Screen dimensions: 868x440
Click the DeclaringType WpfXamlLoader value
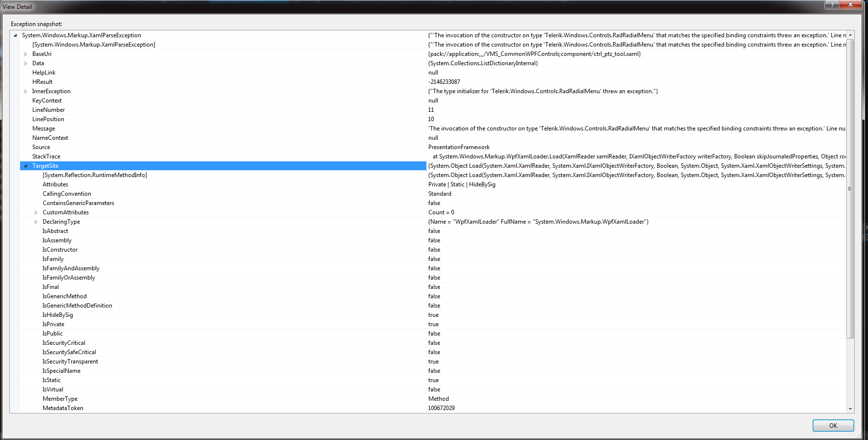(538, 222)
